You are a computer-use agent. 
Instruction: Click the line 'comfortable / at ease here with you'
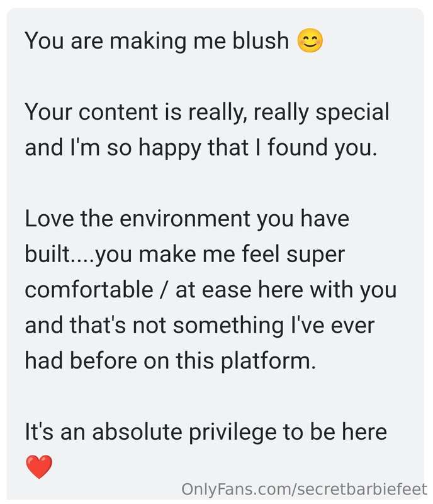tap(210, 290)
